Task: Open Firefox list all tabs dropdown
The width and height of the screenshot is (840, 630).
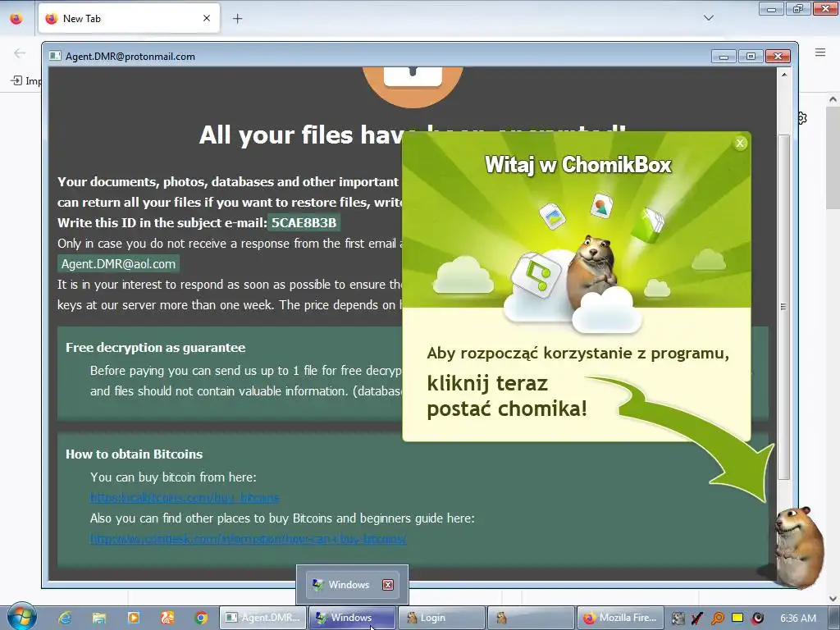Action: click(x=708, y=18)
